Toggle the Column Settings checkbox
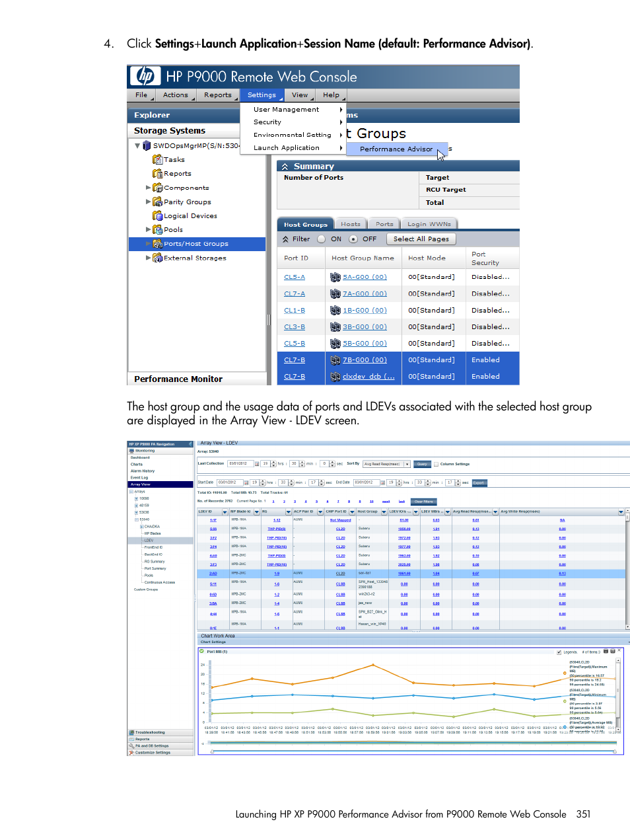Screen dimensions: 630x840 [x=436, y=464]
